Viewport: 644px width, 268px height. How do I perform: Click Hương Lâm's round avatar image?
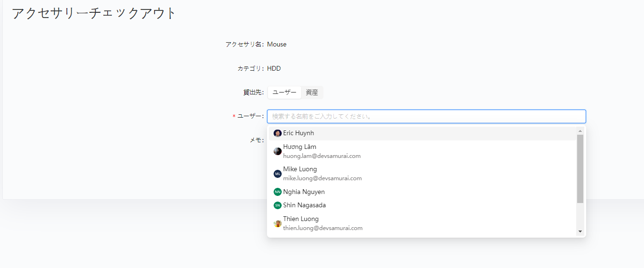click(277, 151)
